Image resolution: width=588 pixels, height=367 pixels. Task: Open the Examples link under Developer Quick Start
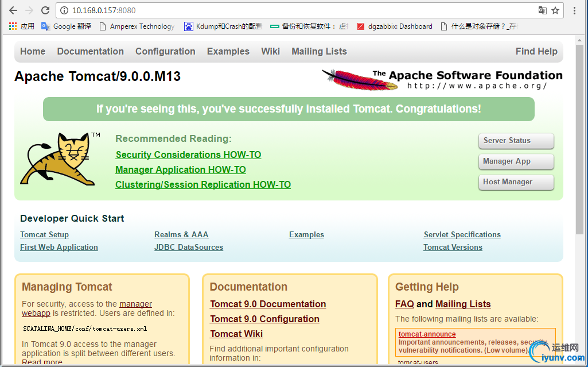coord(306,234)
